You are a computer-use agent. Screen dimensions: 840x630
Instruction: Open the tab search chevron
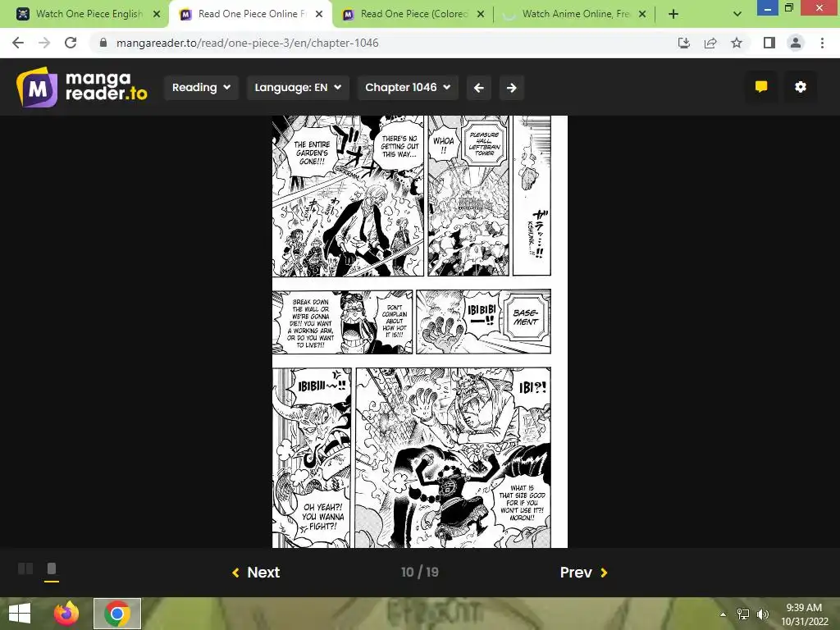coord(737,15)
